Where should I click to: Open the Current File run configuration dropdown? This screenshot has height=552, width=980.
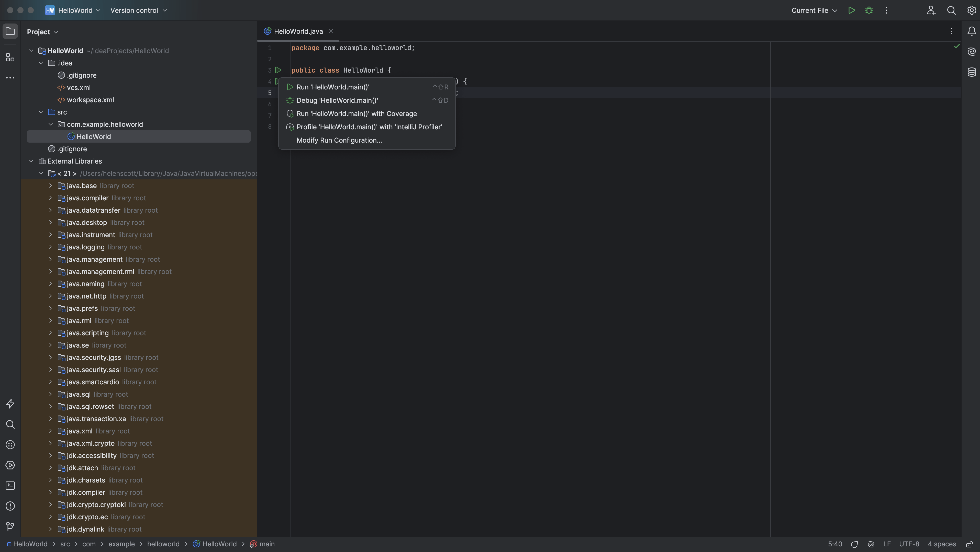point(814,10)
